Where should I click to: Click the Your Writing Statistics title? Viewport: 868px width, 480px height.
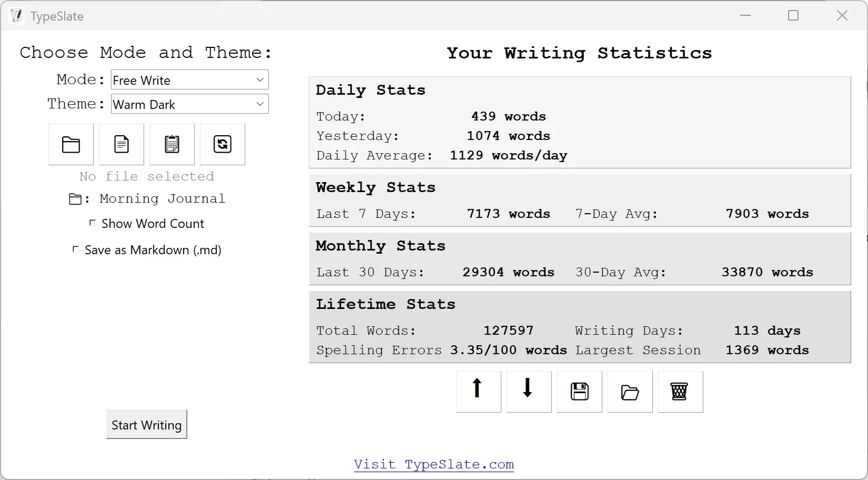pyautogui.click(x=579, y=53)
